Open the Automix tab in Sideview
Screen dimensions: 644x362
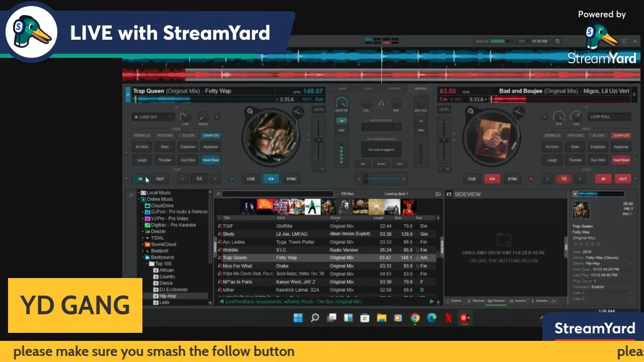click(518, 301)
